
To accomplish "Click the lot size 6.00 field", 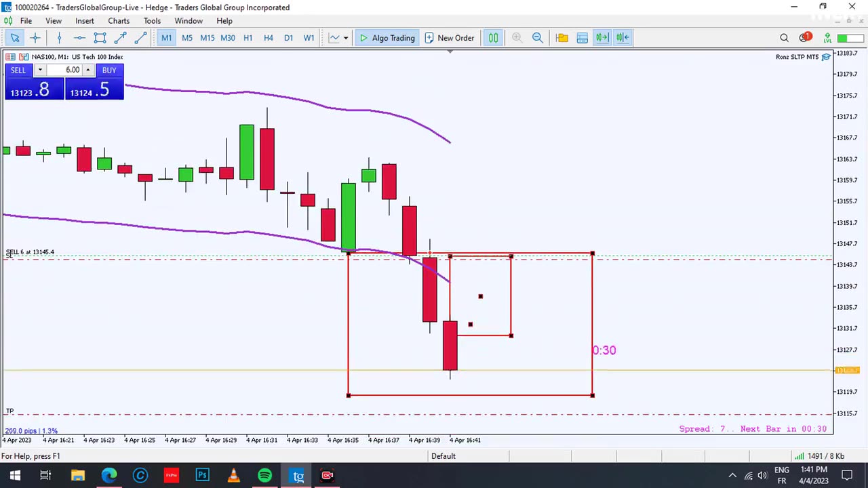I will click(x=64, y=70).
